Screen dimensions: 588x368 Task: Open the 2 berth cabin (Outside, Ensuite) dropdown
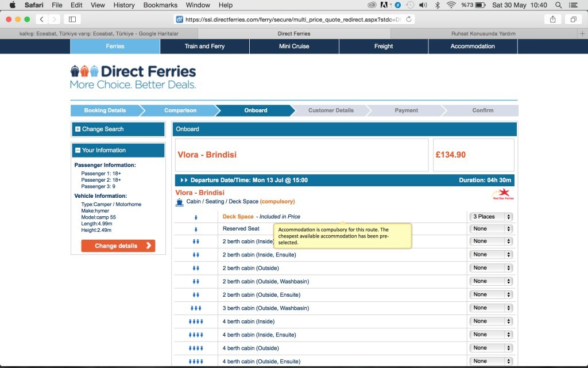click(x=491, y=295)
